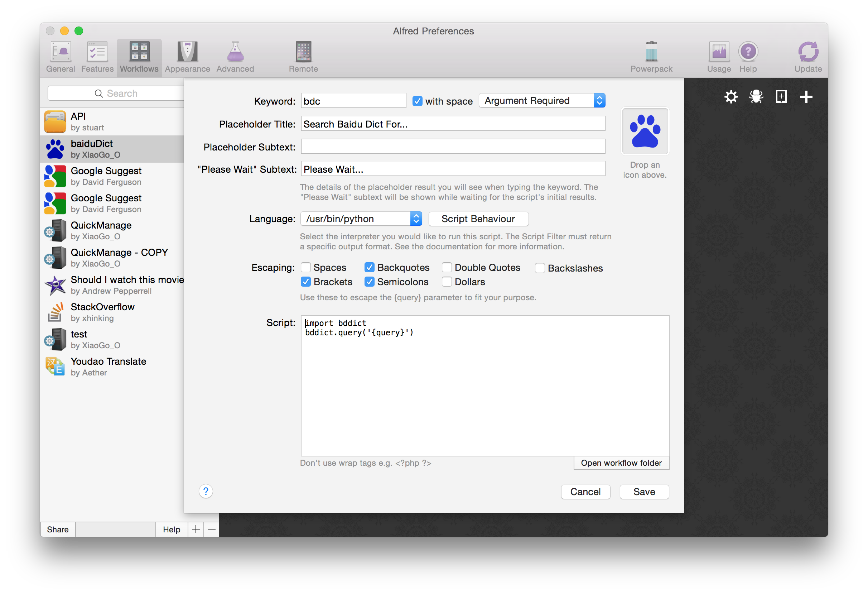Click the Update refresh icon
Image resolution: width=868 pixels, height=594 pixels.
(x=808, y=52)
